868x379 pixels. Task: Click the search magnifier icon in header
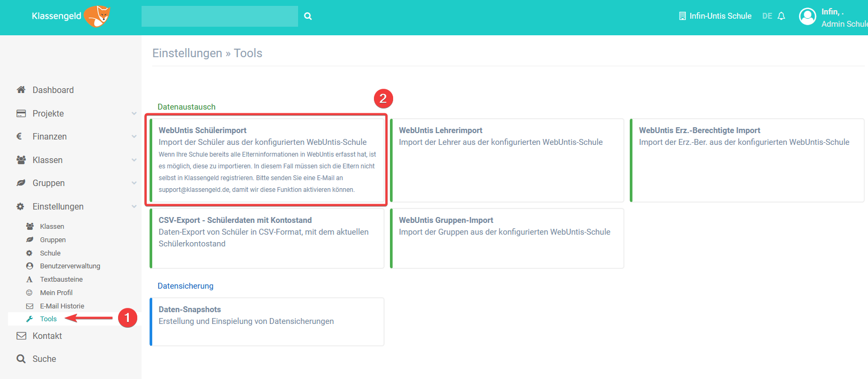(x=308, y=16)
